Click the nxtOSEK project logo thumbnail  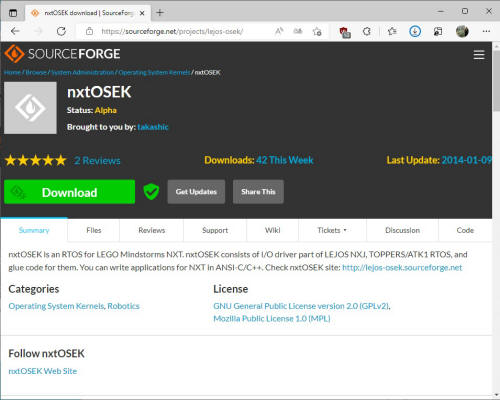coord(30,108)
